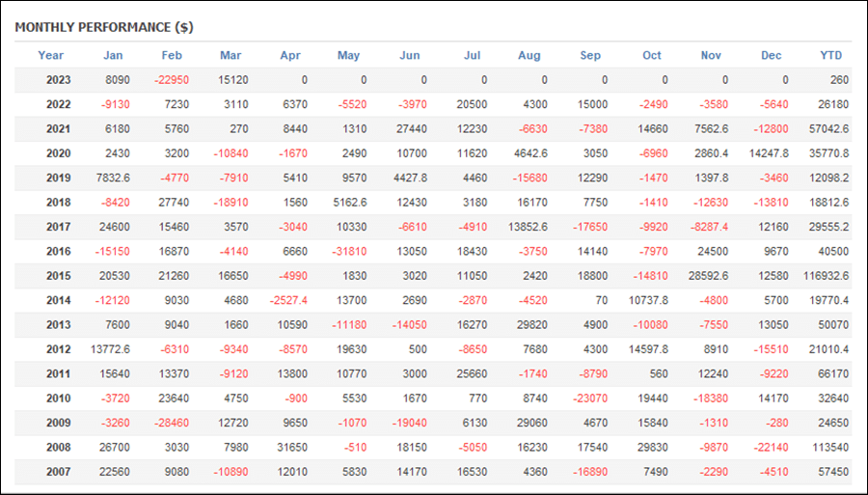Click the 19770.4 YTD value for 2014

[x=828, y=300]
